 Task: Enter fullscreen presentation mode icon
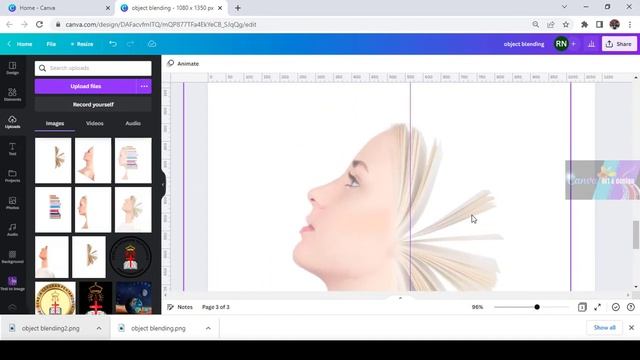[x=598, y=307]
